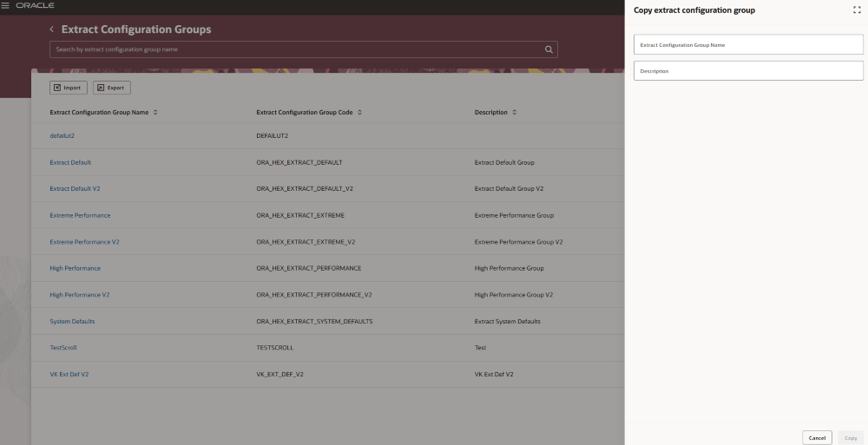Select the TESTSCROLL code cell
The width and height of the screenshot is (868, 445).
tap(274, 348)
